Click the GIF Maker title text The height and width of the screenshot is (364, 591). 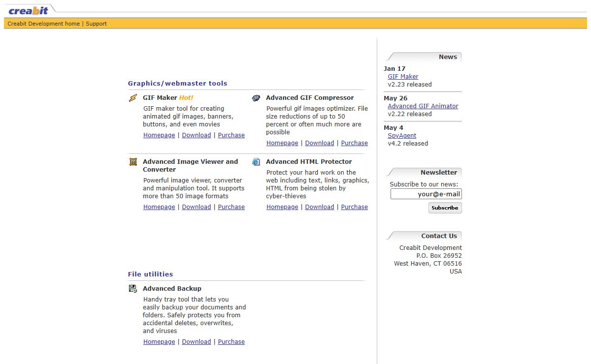(160, 98)
